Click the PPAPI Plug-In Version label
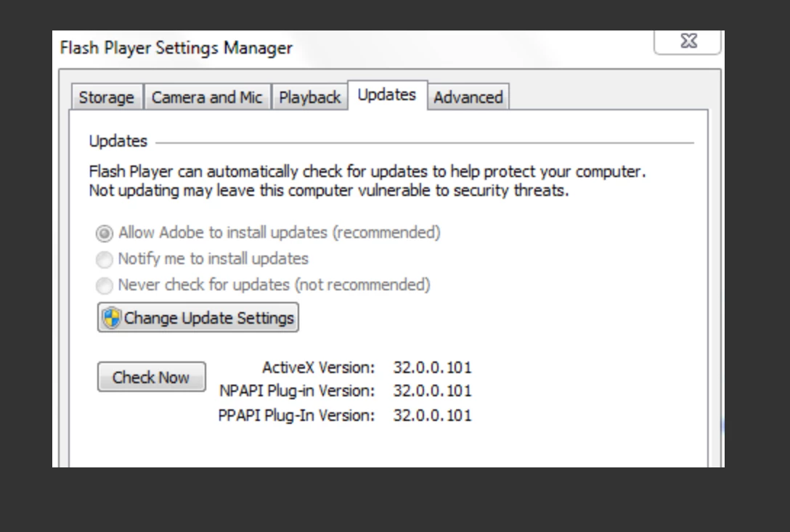This screenshot has width=790, height=532. pyautogui.click(x=296, y=416)
